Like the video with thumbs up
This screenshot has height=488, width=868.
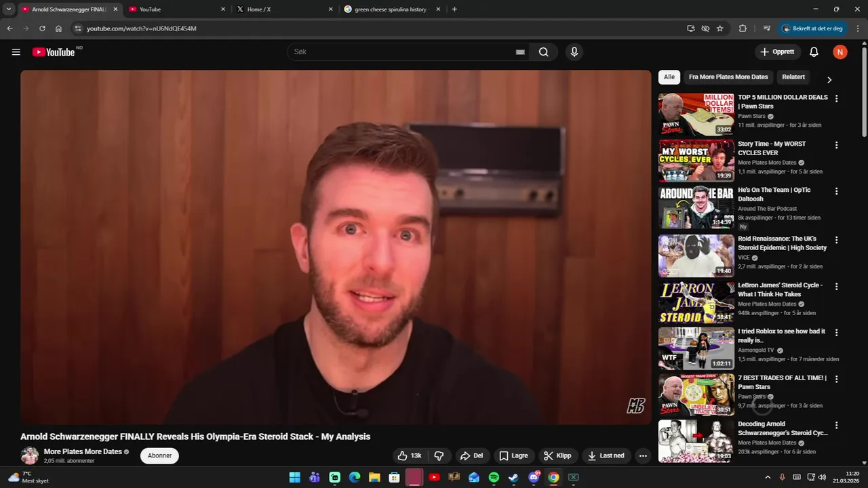[410, 455]
